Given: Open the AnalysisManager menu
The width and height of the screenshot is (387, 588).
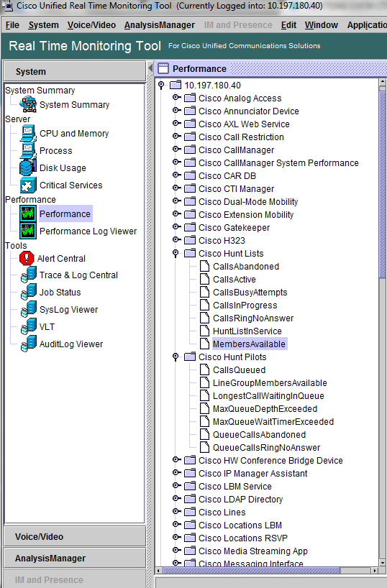Looking at the screenshot, I should click(160, 25).
